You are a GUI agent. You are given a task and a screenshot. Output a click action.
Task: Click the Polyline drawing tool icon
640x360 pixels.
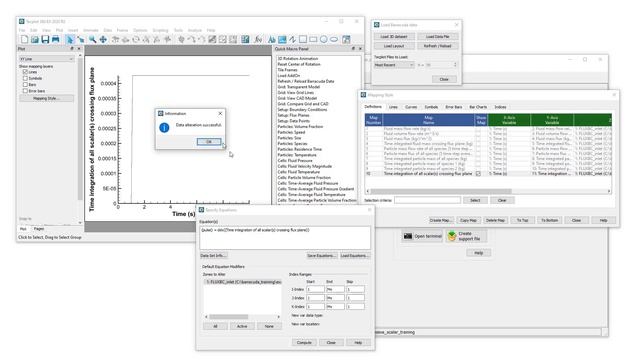[293, 40]
